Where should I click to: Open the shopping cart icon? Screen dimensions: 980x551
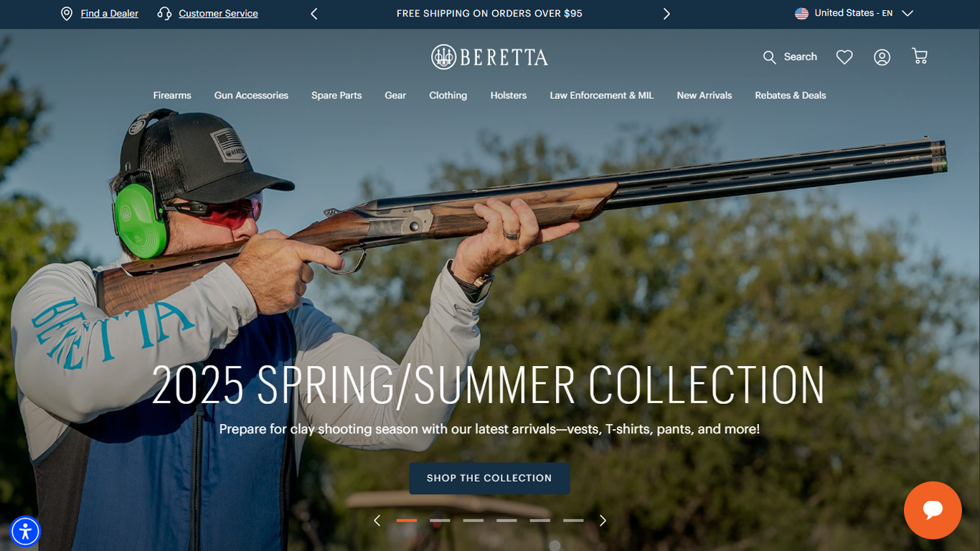pyautogui.click(x=920, y=56)
